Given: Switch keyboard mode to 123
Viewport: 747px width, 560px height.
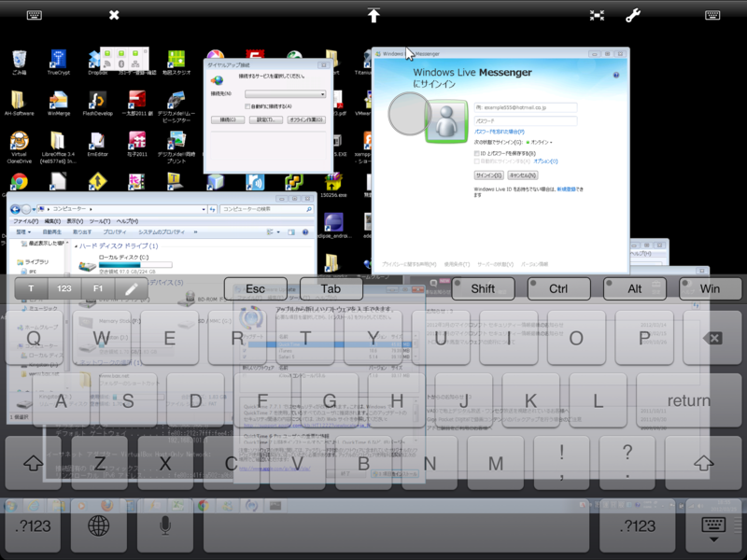Looking at the screenshot, I should (x=64, y=288).
